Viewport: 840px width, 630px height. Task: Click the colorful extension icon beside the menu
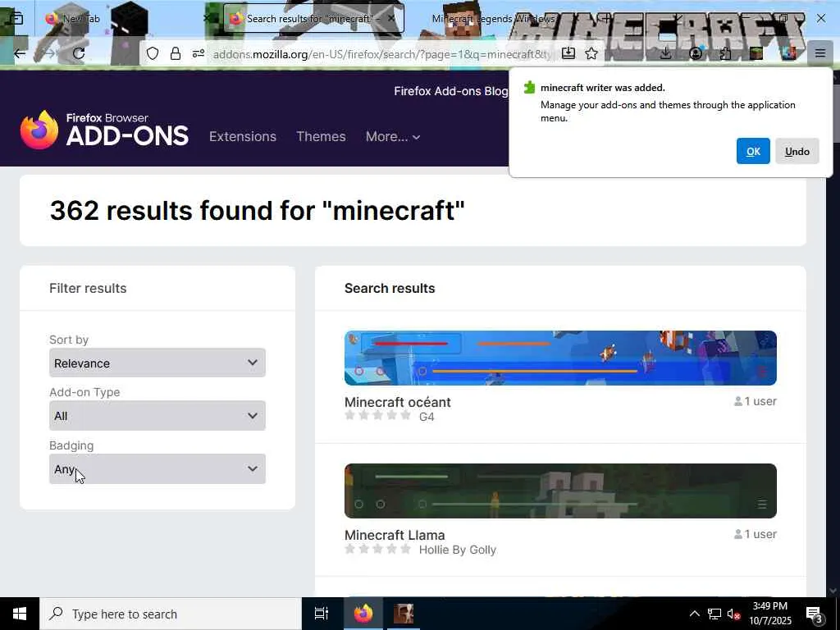788,53
